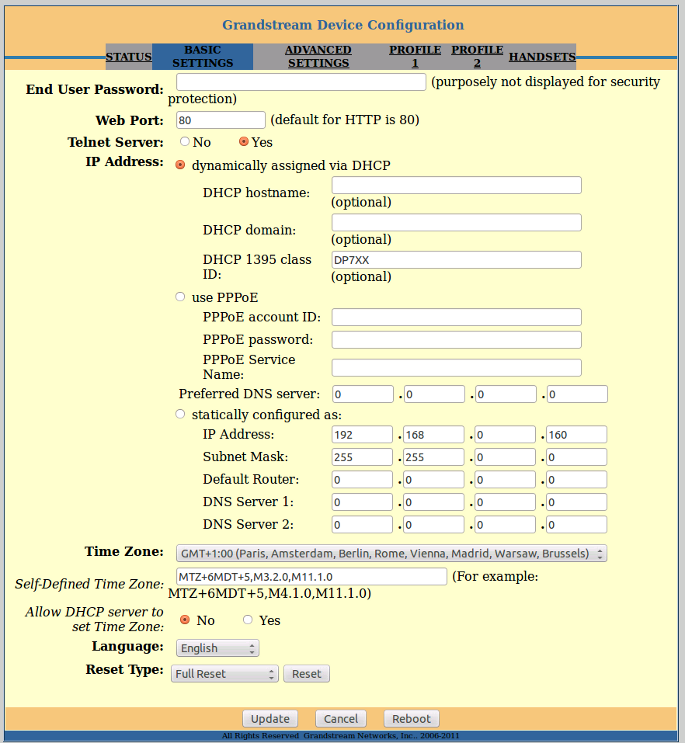Click the All Rights Reserved footer text

(x=341, y=735)
